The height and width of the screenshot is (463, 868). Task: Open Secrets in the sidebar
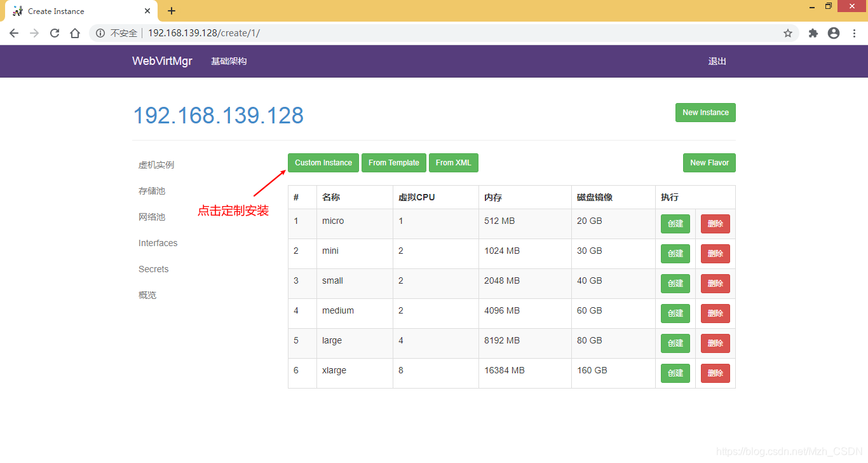tap(154, 269)
